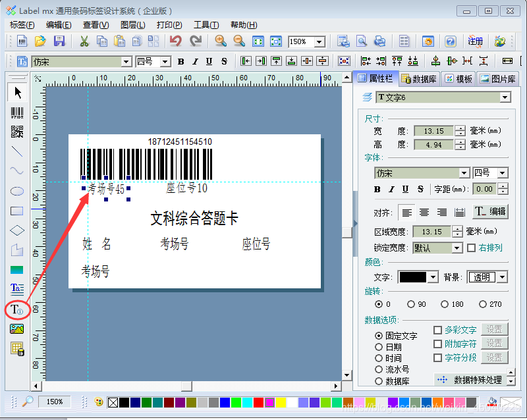Image resolution: width=527 pixels, height=420 pixels.
Task: Cut selection with scissors icon
Action: click(84, 41)
